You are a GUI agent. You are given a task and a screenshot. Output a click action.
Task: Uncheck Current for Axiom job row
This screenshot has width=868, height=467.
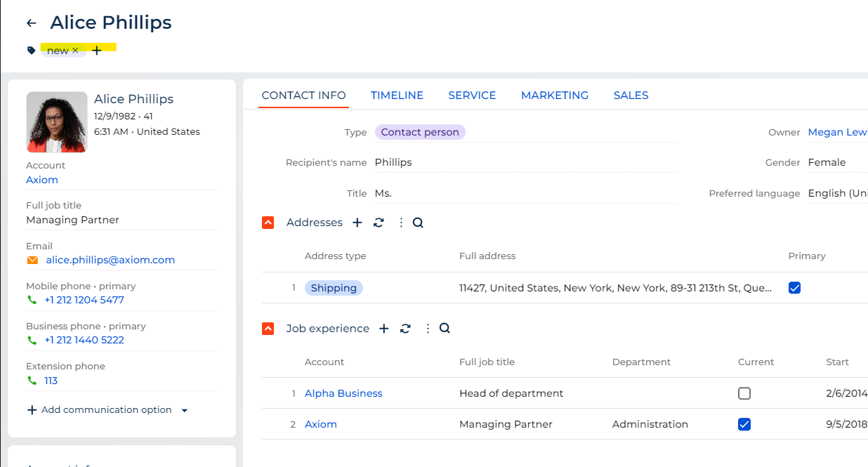coord(744,424)
